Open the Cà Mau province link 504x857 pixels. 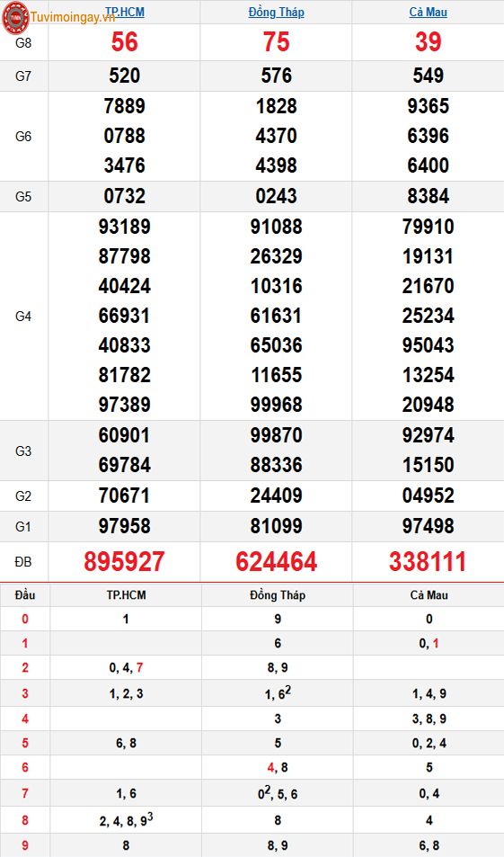click(429, 12)
